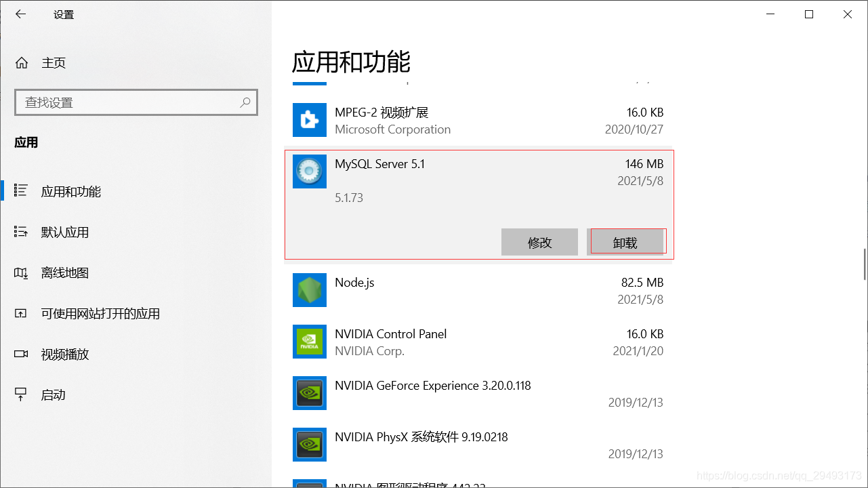Screen dimensions: 868x488
Task: Click the 视频播放 camera icon
Action: (21, 354)
